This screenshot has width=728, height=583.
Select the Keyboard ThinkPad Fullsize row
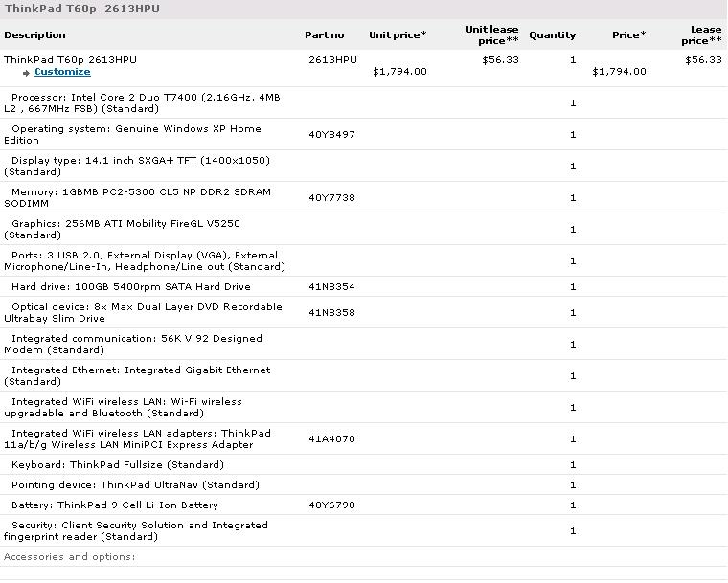click(x=364, y=464)
